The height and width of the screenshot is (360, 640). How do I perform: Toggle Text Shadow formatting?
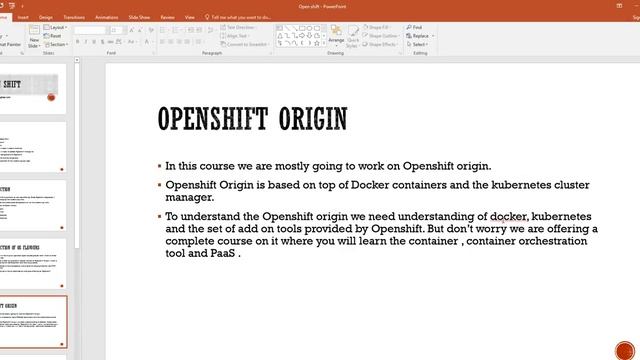point(102,42)
